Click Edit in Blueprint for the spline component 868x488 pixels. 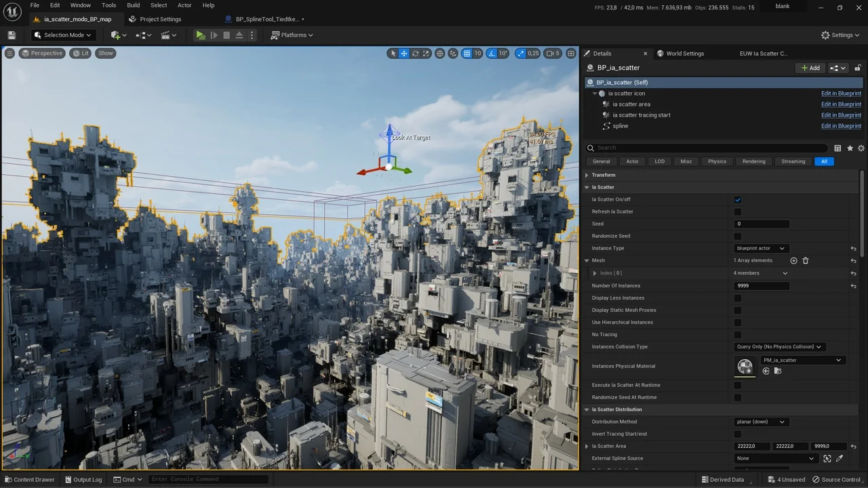pyautogui.click(x=841, y=126)
